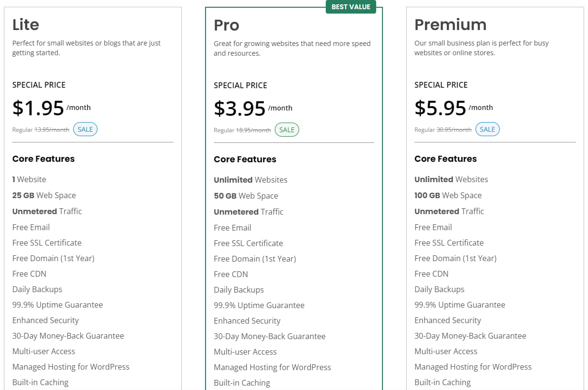Select the Pro plan heading
Image resolution: width=588 pixels, height=390 pixels.
(226, 25)
